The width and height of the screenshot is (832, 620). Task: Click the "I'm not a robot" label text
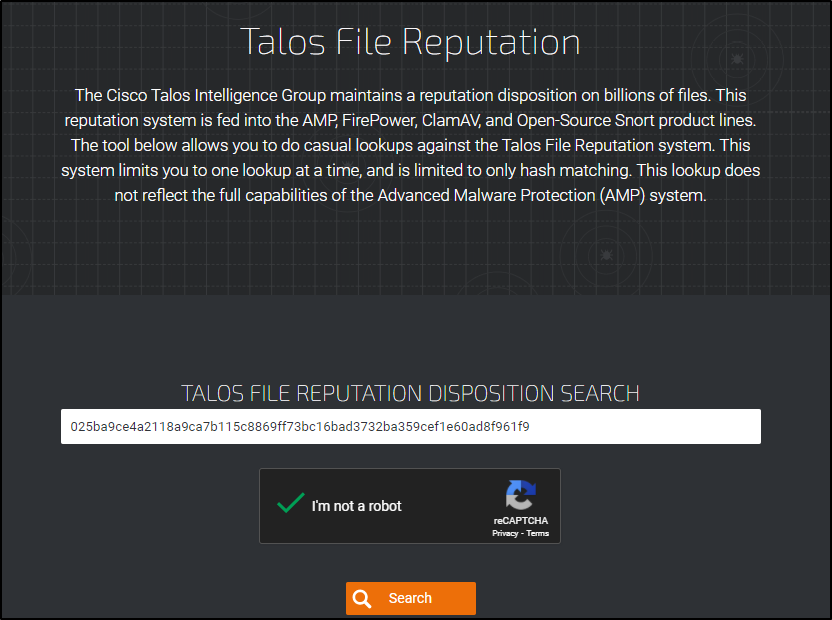point(357,506)
